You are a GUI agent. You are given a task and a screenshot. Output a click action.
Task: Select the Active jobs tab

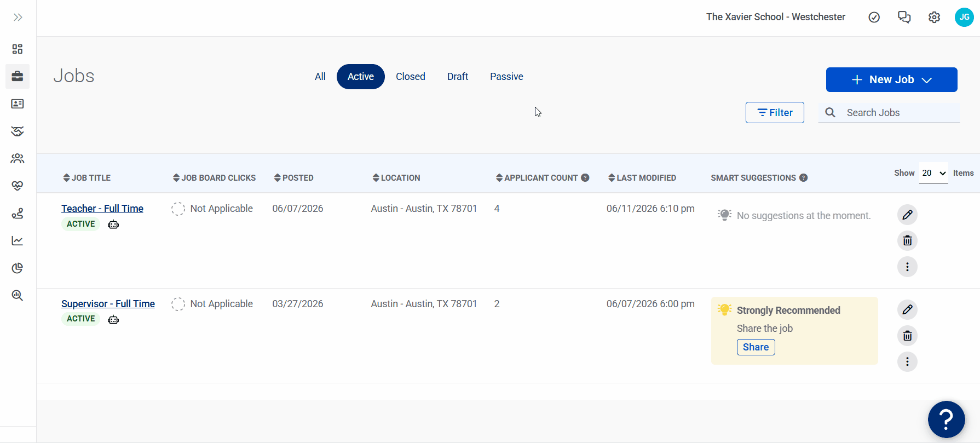(361, 77)
